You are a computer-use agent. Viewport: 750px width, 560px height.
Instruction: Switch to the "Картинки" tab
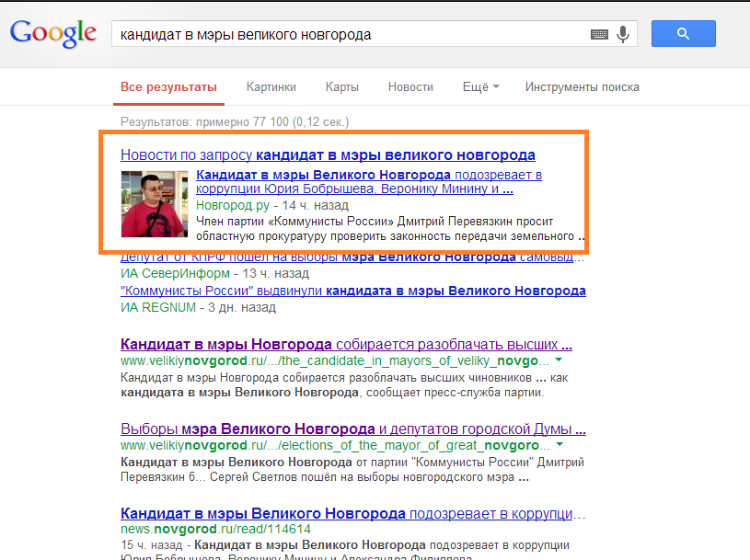tap(271, 87)
